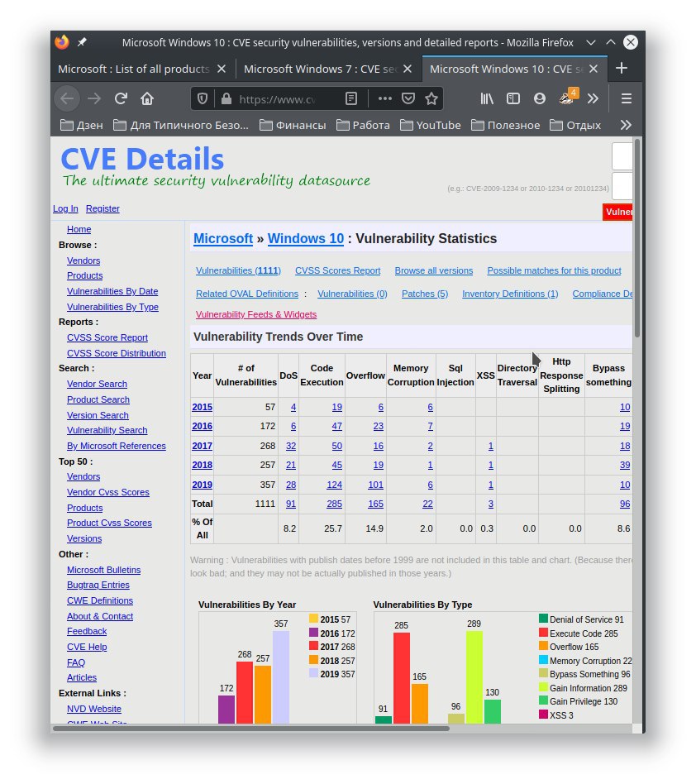696x784 pixels.
Task: Click the Firefox logo in title bar
Action: point(62,42)
